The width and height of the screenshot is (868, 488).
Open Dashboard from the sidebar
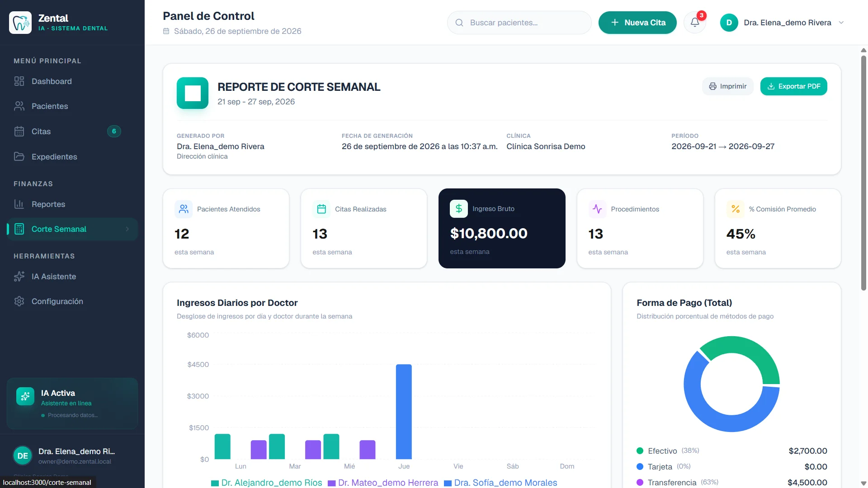coord(72,81)
